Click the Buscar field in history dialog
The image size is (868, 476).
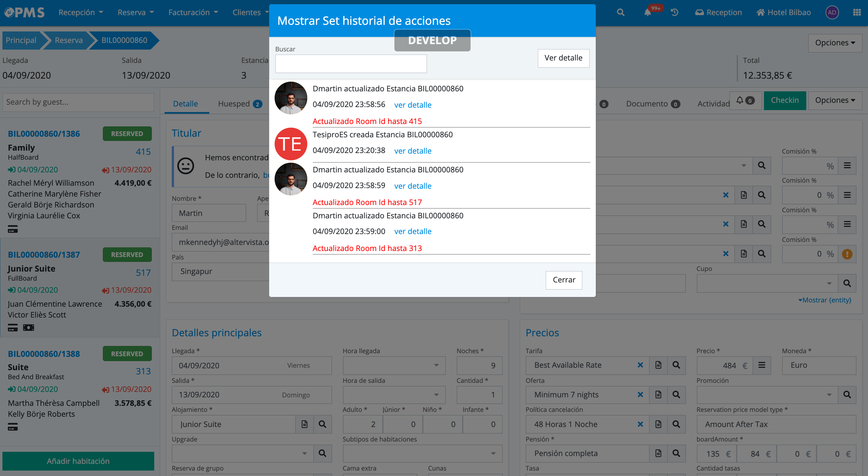(351, 64)
